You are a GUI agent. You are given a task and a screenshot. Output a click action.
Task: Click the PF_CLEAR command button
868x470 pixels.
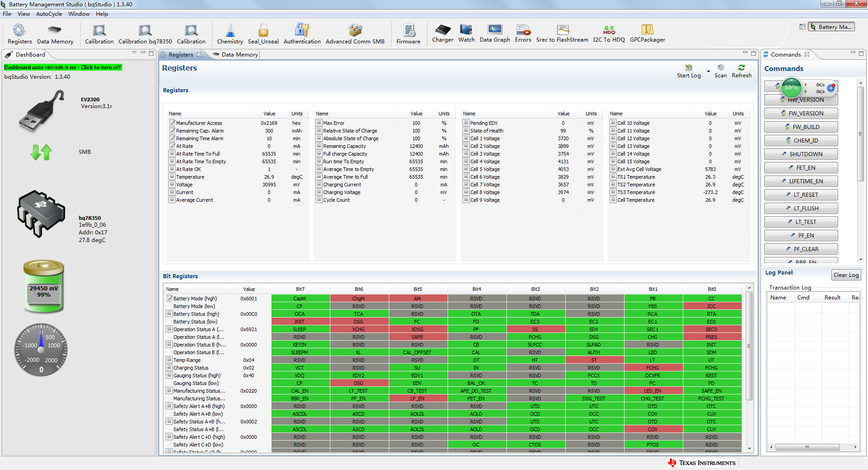pyautogui.click(x=801, y=249)
